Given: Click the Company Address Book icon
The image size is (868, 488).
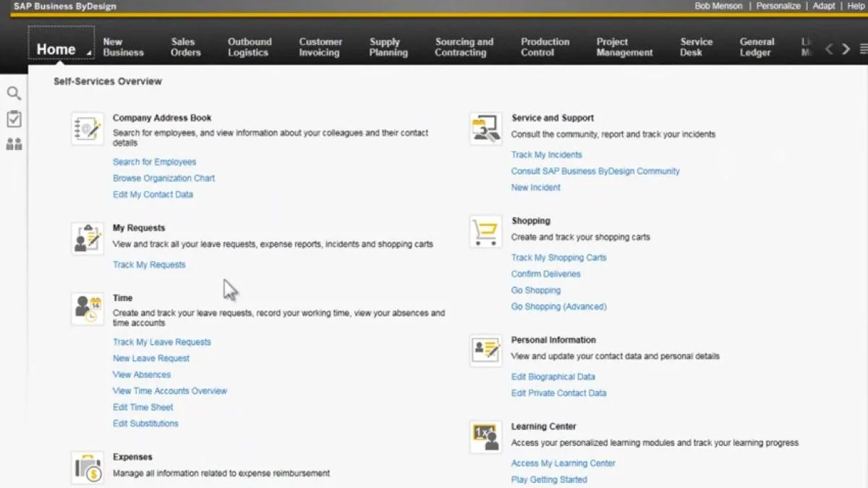Looking at the screenshot, I should coord(88,129).
